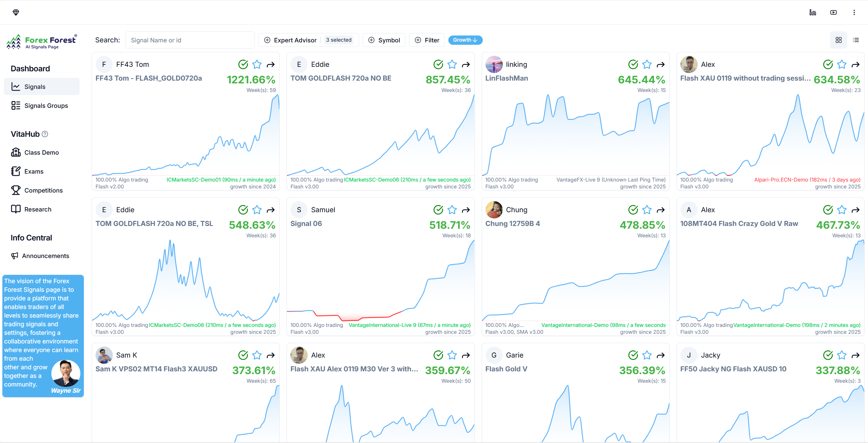Open the three-dot more options menu
The width and height of the screenshot is (868, 443).
pyautogui.click(x=854, y=12)
